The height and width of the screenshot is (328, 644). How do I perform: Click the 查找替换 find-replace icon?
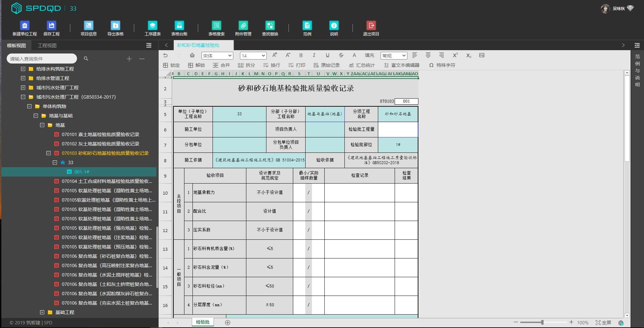pos(270,25)
